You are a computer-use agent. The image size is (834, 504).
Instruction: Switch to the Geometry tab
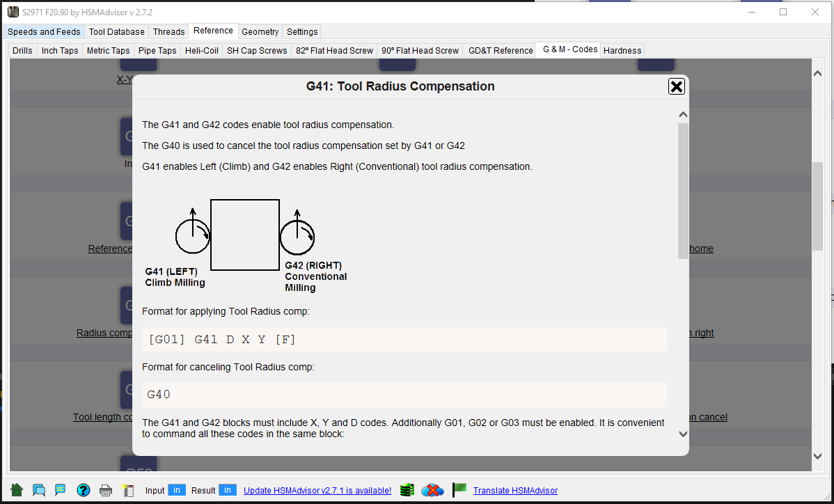tap(260, 32)
